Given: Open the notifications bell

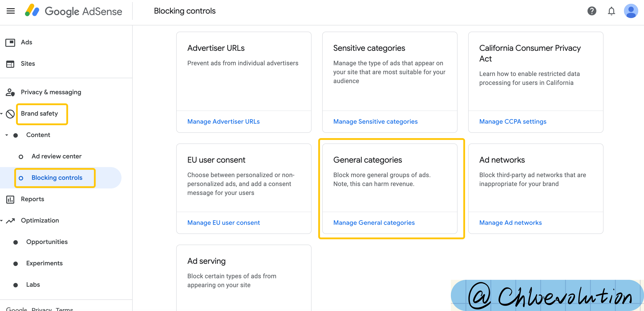Looking at the screenshot, I should click(611, 11).
